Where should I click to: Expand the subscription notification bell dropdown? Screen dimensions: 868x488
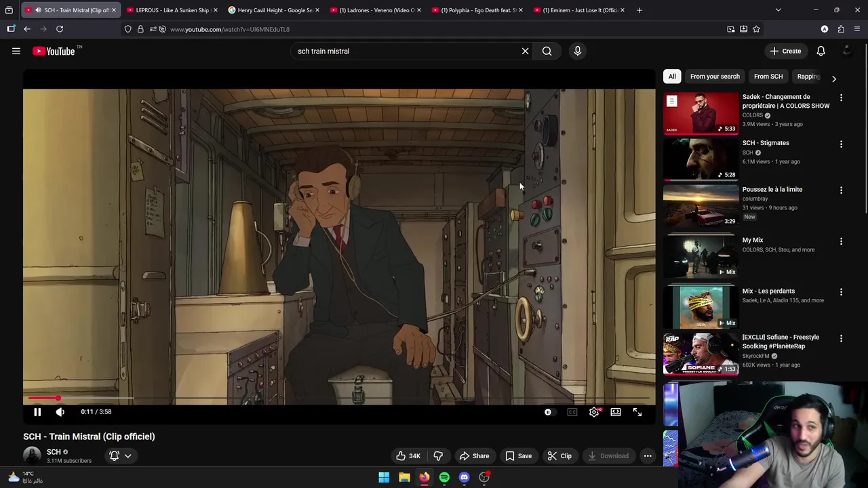point(121,455)
